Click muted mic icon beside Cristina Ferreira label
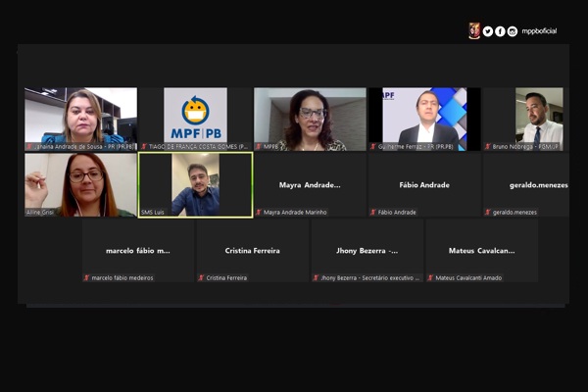The width and height of the screenshot is (588, 392). (201, 278)
